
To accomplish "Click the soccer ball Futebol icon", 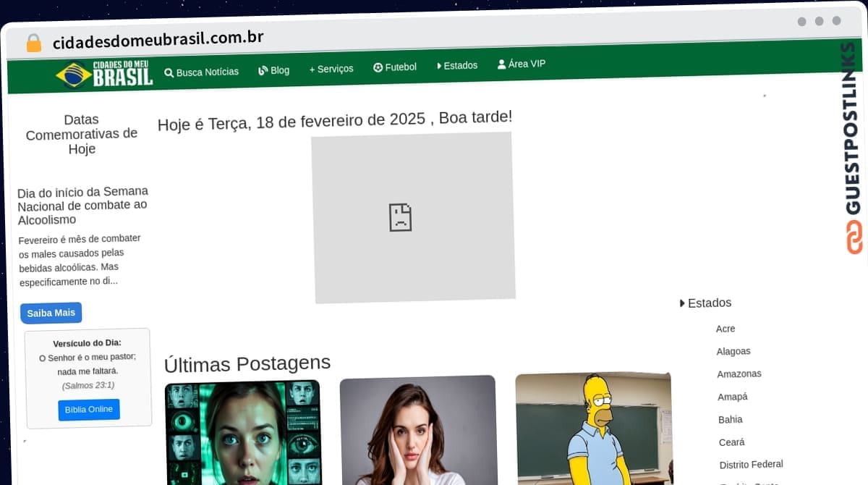I will click(378, 67).
